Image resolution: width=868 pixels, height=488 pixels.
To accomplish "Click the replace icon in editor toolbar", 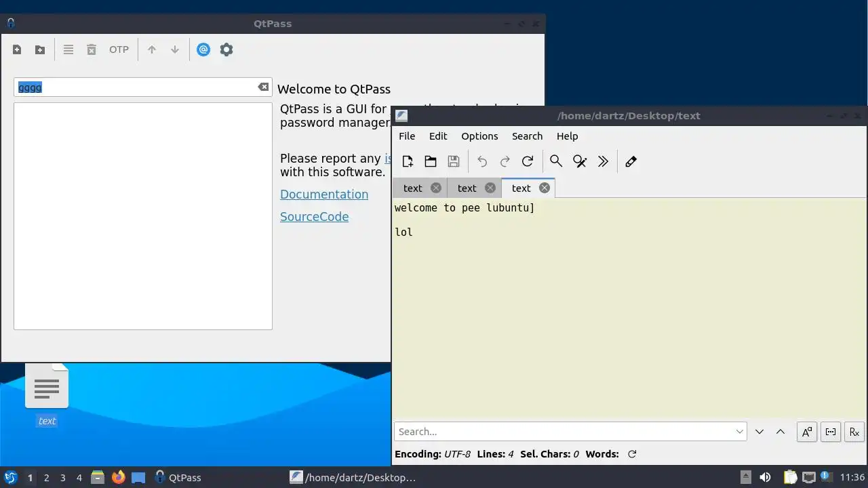I will (x=580, y=161).
